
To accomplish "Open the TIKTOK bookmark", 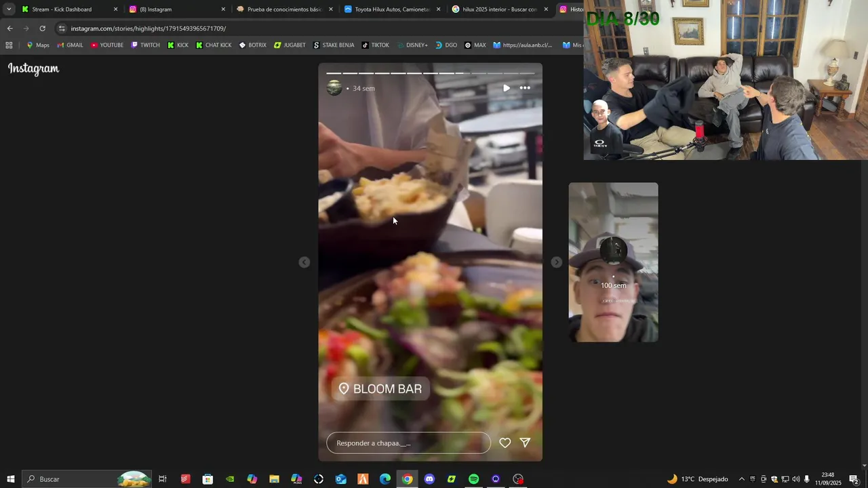I will (376, 45).
